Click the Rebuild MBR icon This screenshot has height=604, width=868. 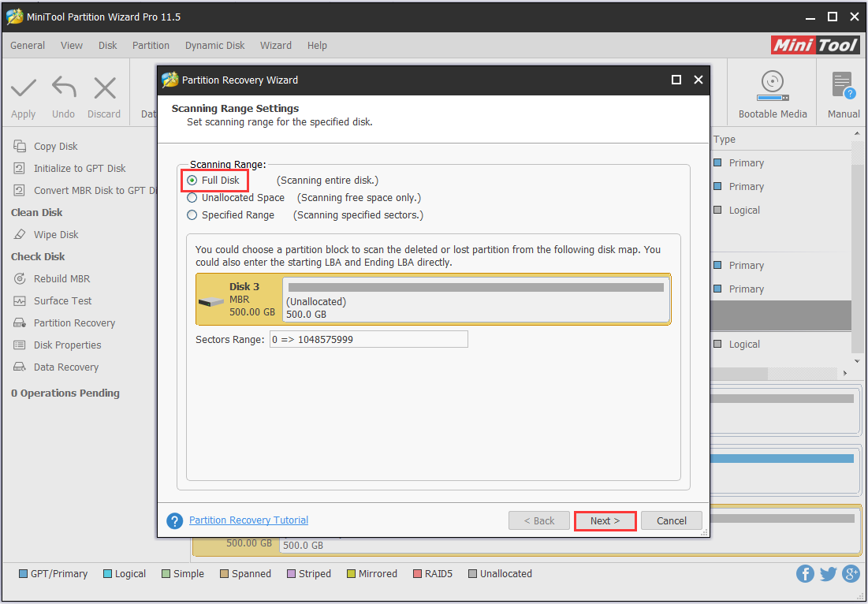point(20,278)
